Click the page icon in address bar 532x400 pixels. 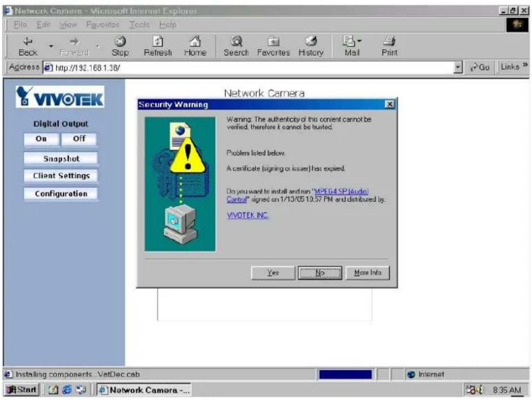pyautogui.click(x=49, y=68)
